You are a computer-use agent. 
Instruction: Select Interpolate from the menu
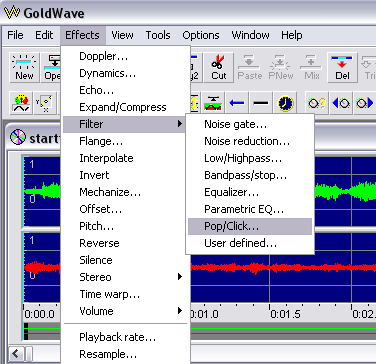coord(124,158)
